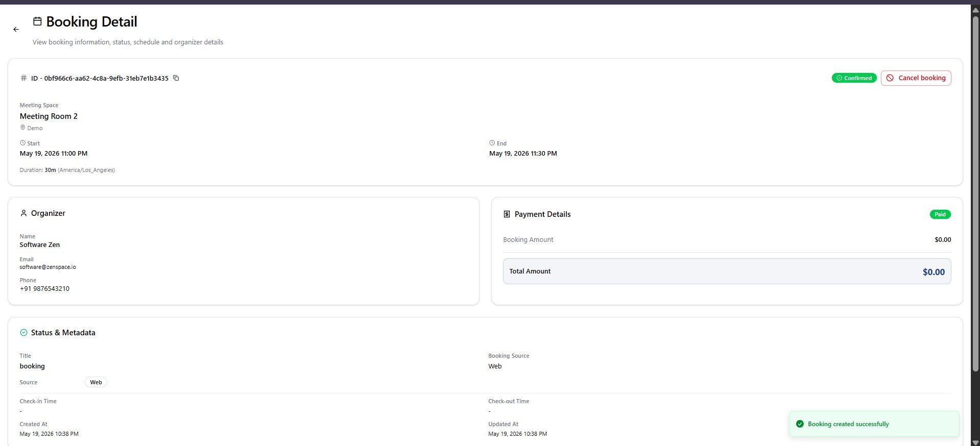Click the green Paid badge
Image resolution: width=980 pixels, height=446 pixels.
pos(940,214)
